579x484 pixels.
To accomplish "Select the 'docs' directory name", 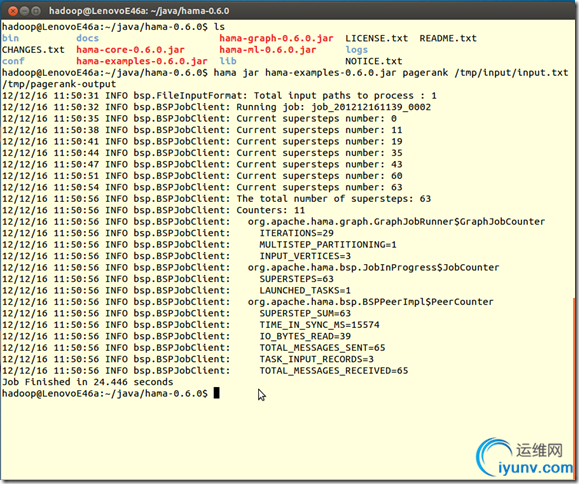I will coord(88,38).
